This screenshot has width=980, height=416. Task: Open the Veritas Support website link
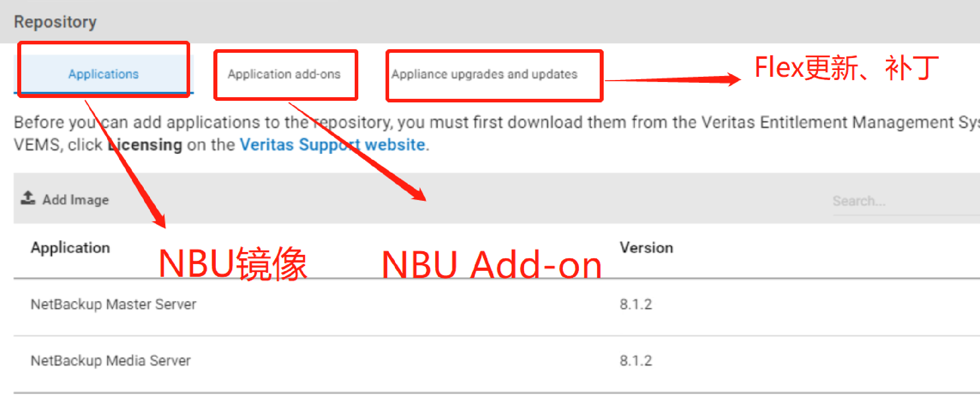(332, 144)
